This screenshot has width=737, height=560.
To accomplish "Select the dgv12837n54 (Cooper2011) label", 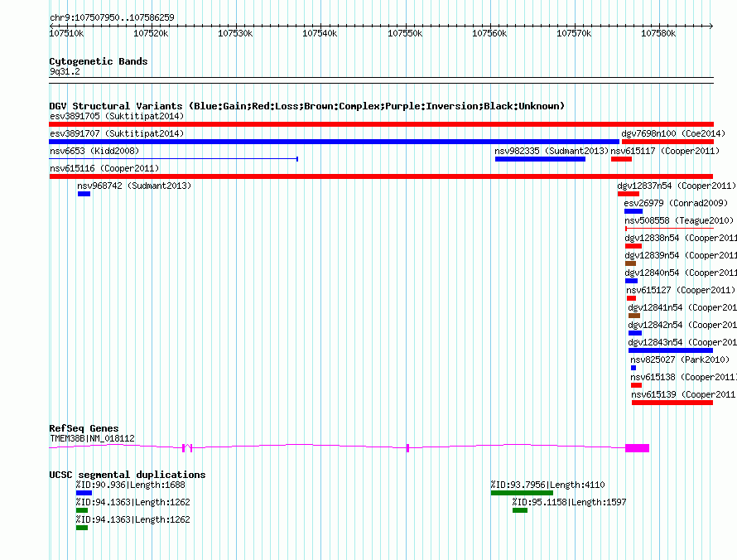I will click(677, 186).
